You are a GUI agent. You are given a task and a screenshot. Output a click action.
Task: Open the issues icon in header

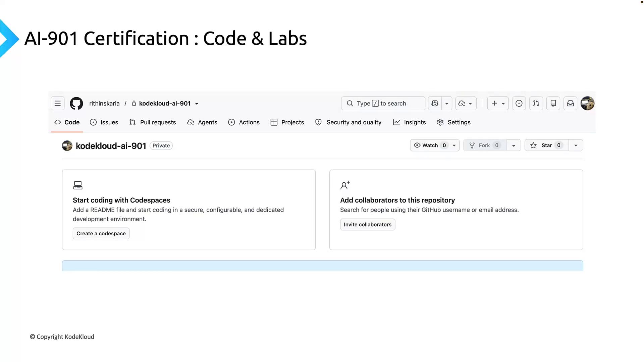tap(519, 103)
